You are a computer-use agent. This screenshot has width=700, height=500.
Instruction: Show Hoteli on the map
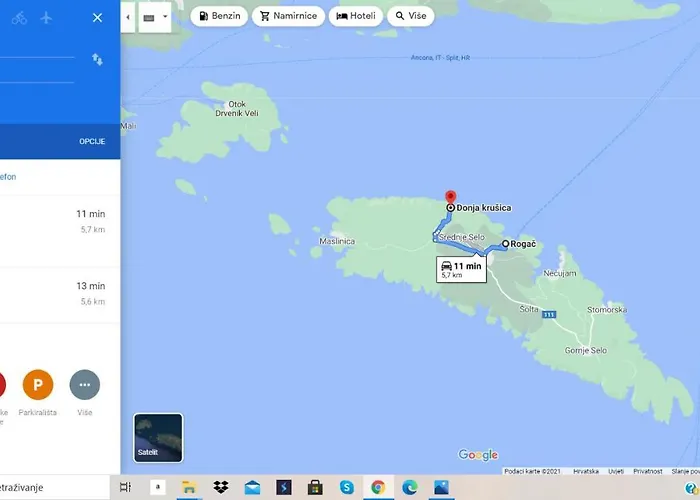pos(356,17)
